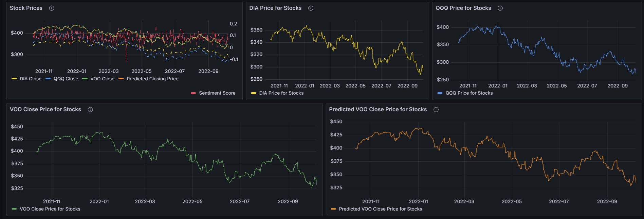Open the DIA Price for Stocks panel title menu
The width and height of the screenshot is (644, 219).
275,8
